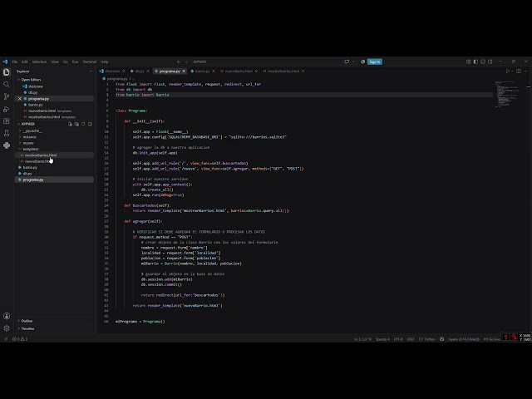Click Ln 3, Col 10 cursor position indicator

tap(362, 338)
